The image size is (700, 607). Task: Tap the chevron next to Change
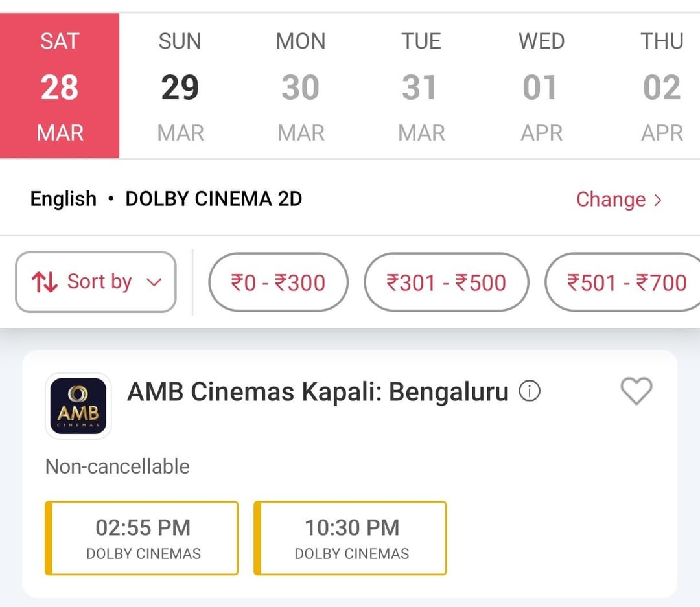[x=658, y=200]
